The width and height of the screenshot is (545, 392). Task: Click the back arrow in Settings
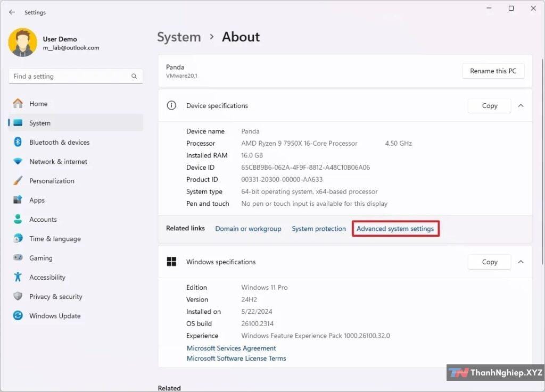(12, 12)
